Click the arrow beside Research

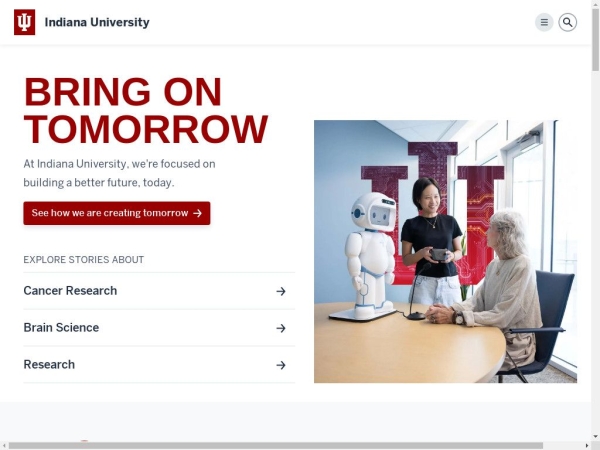pyautogui.click(x=281, y=365)
